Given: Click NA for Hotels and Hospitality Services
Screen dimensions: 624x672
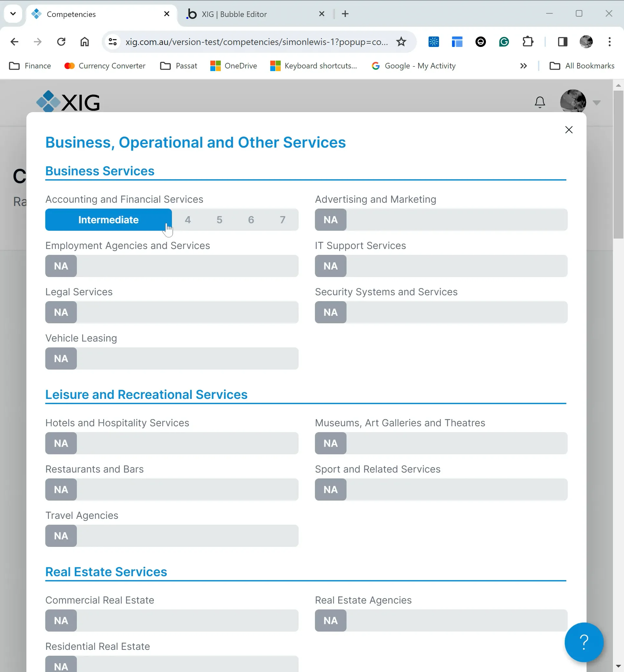Looking at the screenshot, I should coord(61,443).
